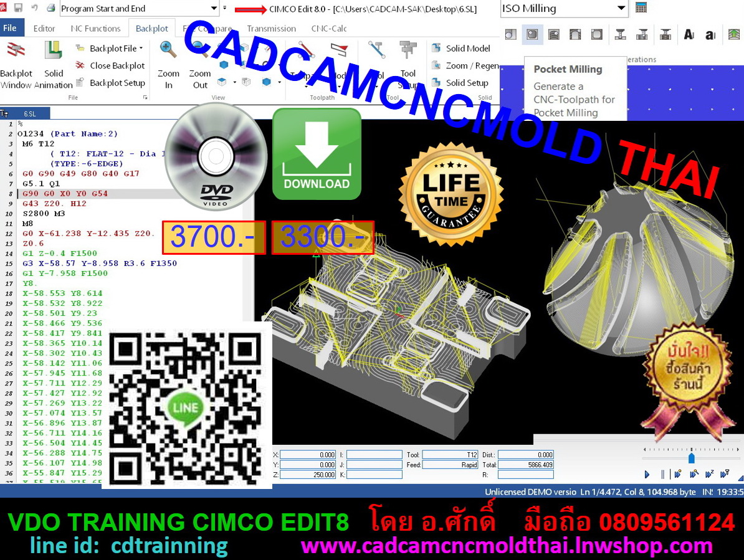Click the X coordinate value field
Screen dimensions: 744x560
(308, 455)
